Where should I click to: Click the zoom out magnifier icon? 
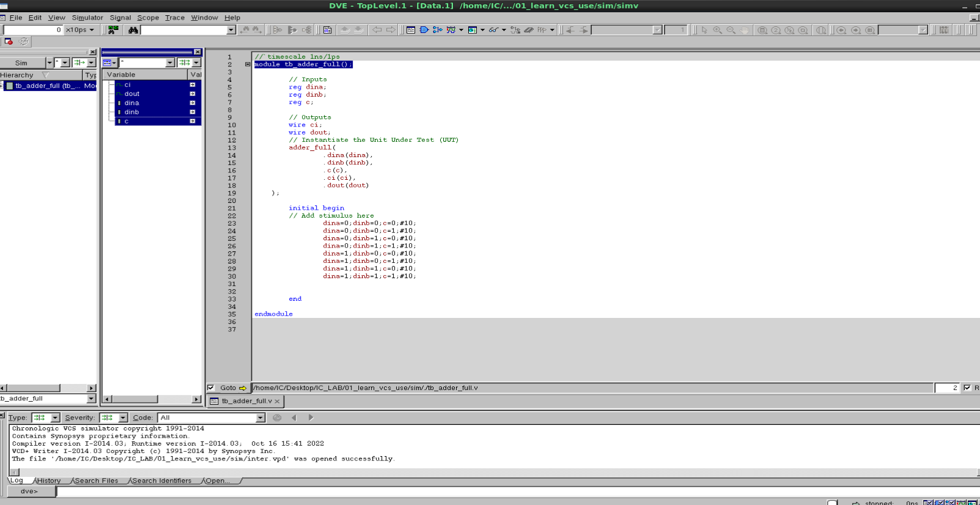(731, 30)
